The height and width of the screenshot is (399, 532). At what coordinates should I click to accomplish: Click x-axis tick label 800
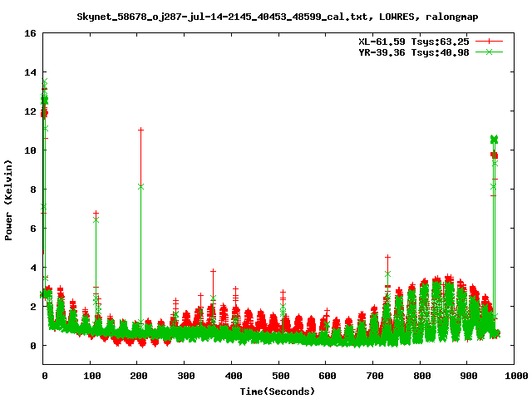(421, 376)
